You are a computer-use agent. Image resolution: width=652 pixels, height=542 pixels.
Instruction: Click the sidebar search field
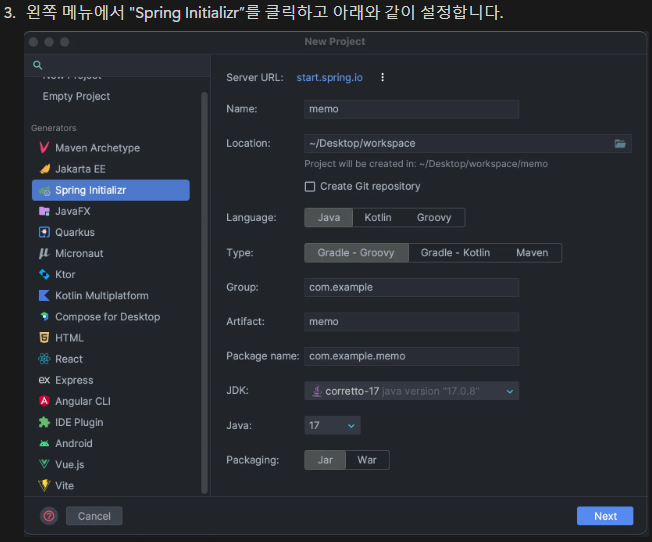[x=117, y=65]
